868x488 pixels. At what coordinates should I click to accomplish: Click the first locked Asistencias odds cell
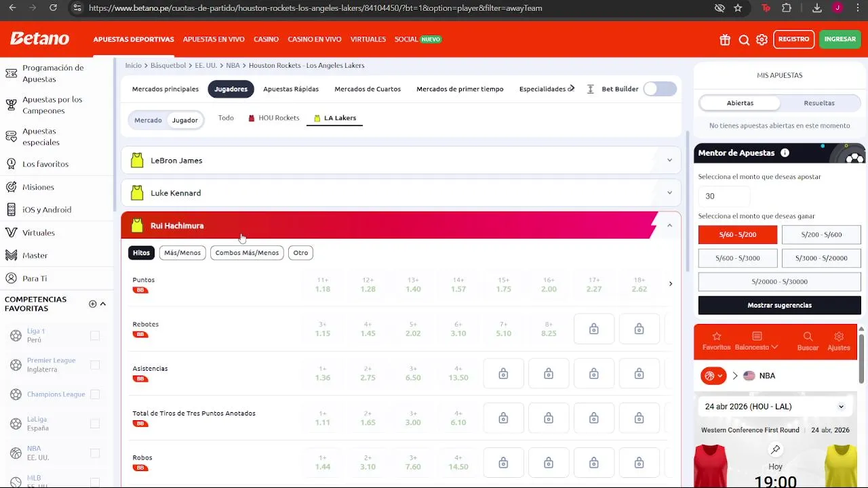click(x=503, y=374)
